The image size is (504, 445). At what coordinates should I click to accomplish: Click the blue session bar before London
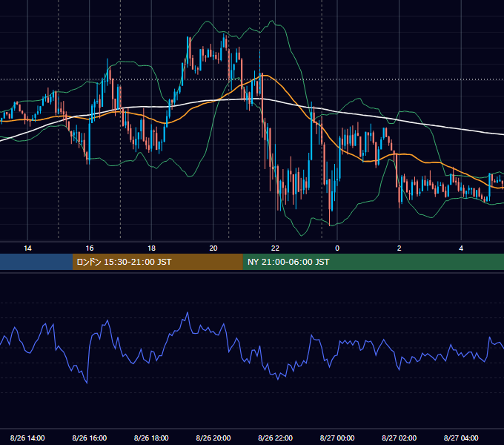pos(36,262)
